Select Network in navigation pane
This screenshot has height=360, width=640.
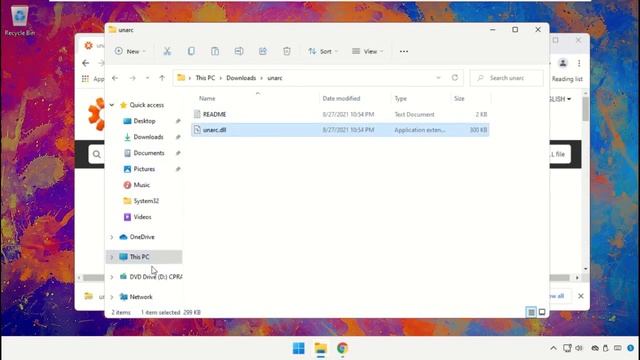141,297
